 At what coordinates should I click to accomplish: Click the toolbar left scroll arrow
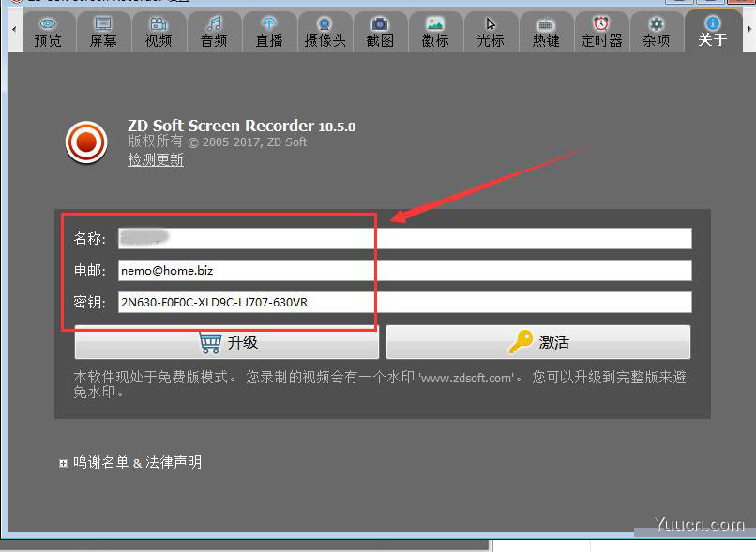[x=14, y=30]
